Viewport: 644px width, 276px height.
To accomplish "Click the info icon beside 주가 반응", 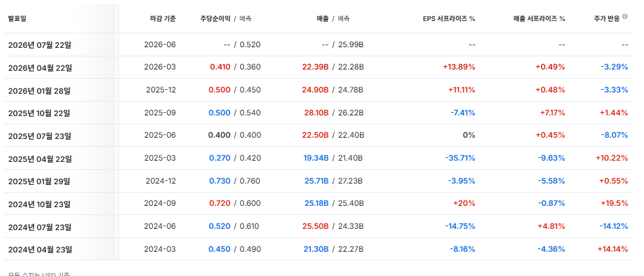I will point(625,16).
